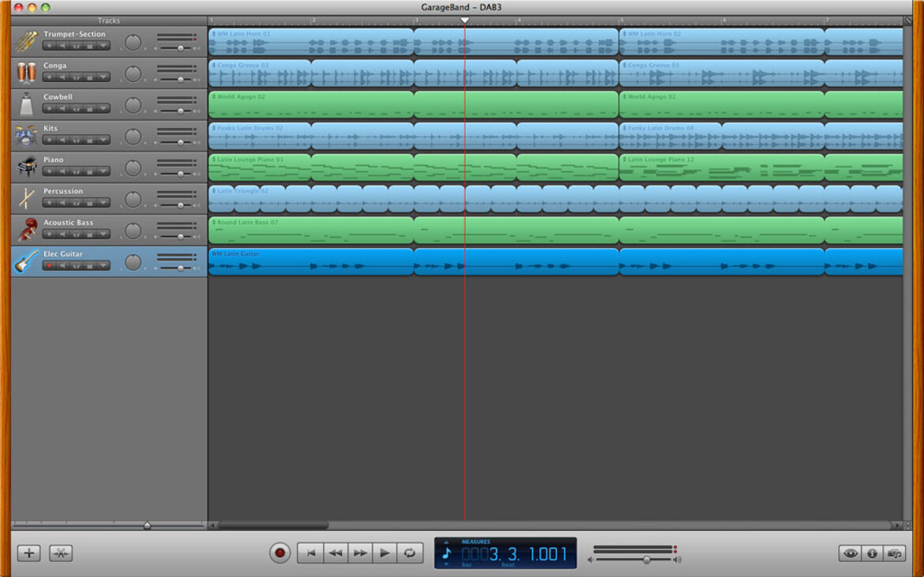The image size is (924, 577).
Task: Select the Elec Guitar track name
Action: pyautogui.click(x=62, y=253)
